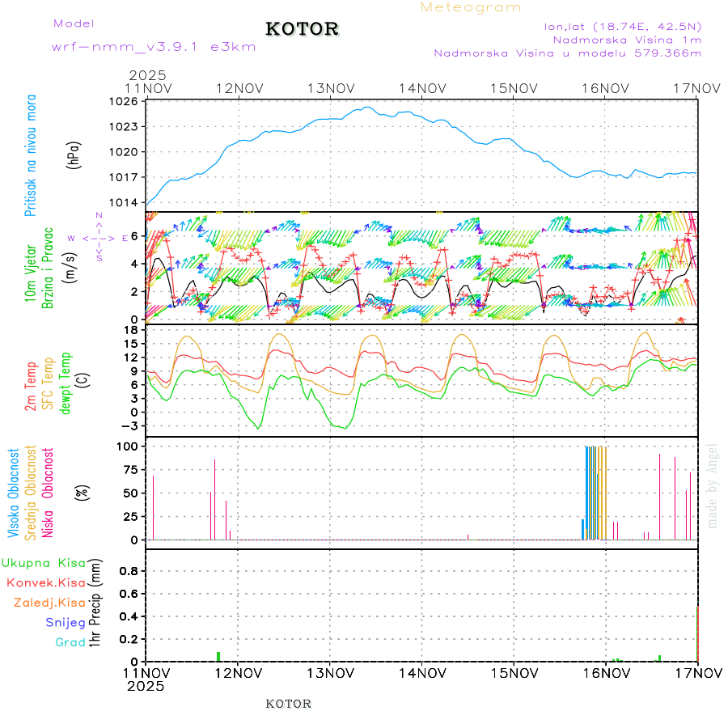Click the bold KOTOR title at top
The image size is (728, 728).
[x=303, y=30]
